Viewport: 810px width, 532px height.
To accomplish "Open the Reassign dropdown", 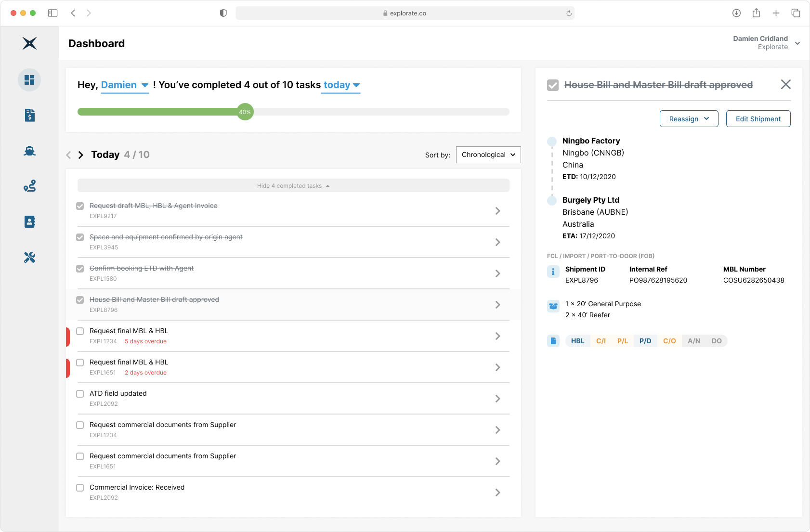I will coord(689,119).
